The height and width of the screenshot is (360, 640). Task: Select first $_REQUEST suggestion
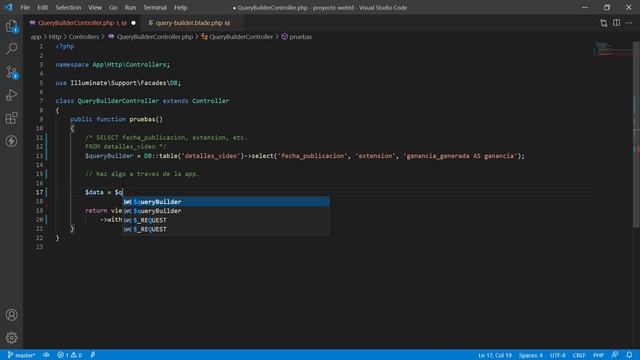coord(226,220)
